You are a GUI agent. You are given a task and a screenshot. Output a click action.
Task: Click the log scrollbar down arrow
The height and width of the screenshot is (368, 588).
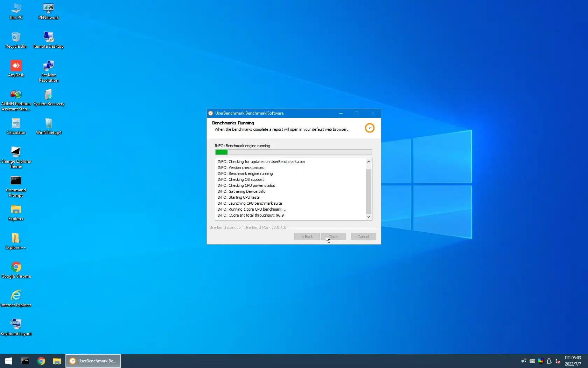[369, 217]
